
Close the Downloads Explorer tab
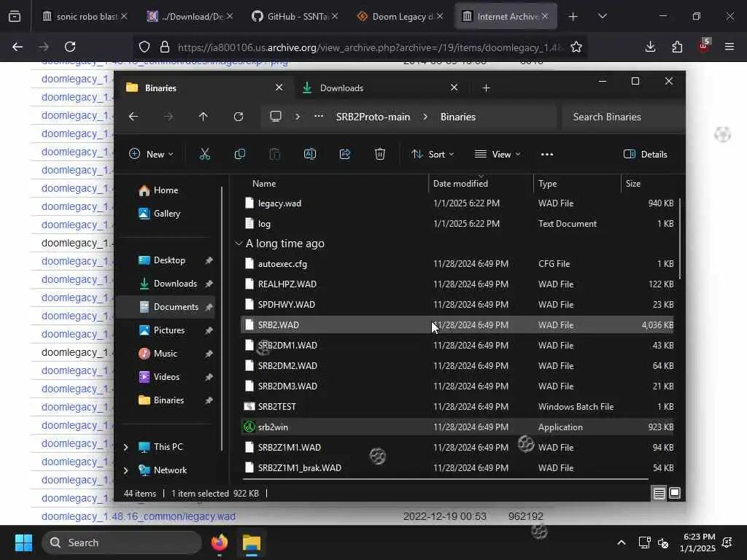tap(454, 87)
